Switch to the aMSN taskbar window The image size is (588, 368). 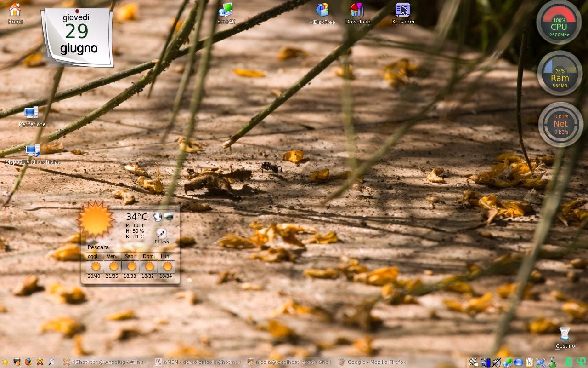point(198,362)
